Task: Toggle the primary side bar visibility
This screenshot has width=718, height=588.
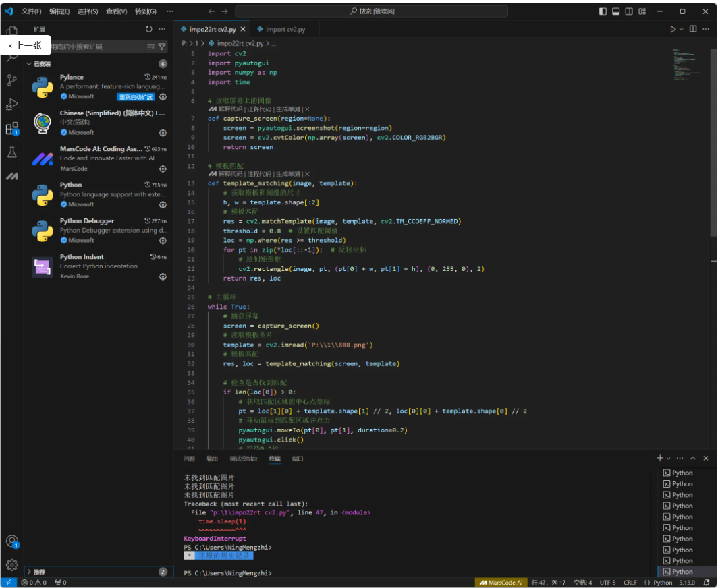Action: 603,11
